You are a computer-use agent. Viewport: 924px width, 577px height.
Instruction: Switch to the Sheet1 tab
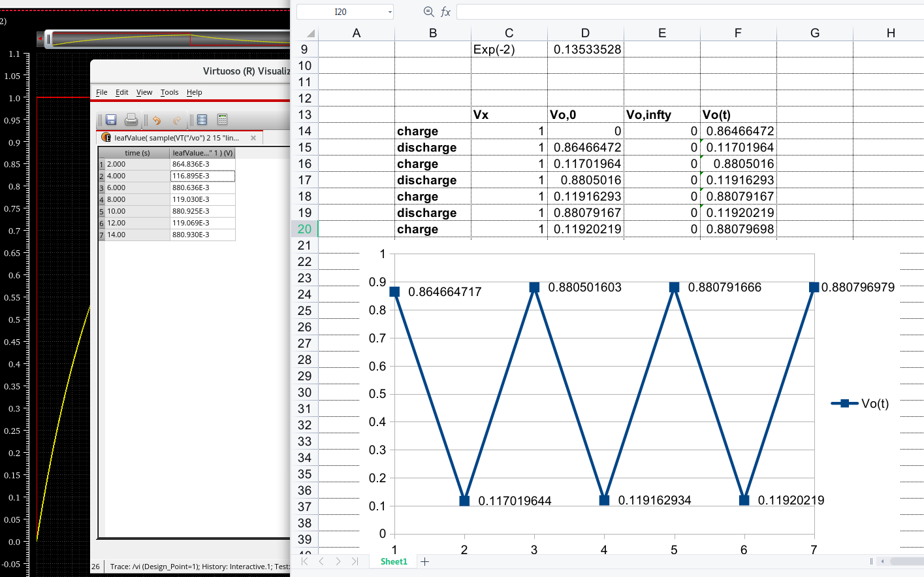(394, 561)
